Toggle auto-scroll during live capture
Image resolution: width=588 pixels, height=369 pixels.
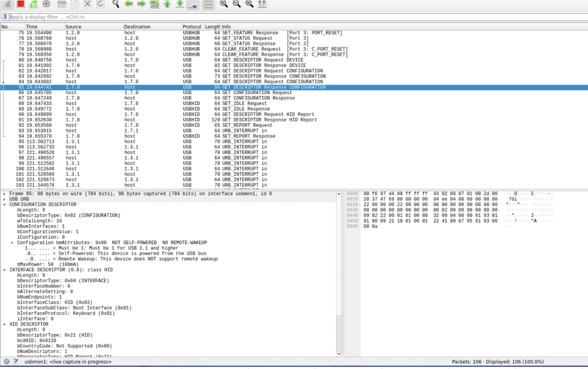(x=193, y=4)
